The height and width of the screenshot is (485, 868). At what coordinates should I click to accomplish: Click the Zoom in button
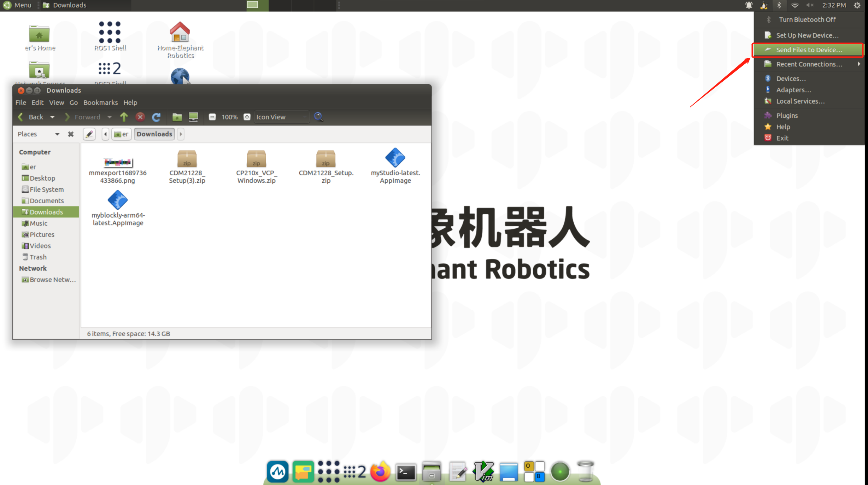pos(247,117)
